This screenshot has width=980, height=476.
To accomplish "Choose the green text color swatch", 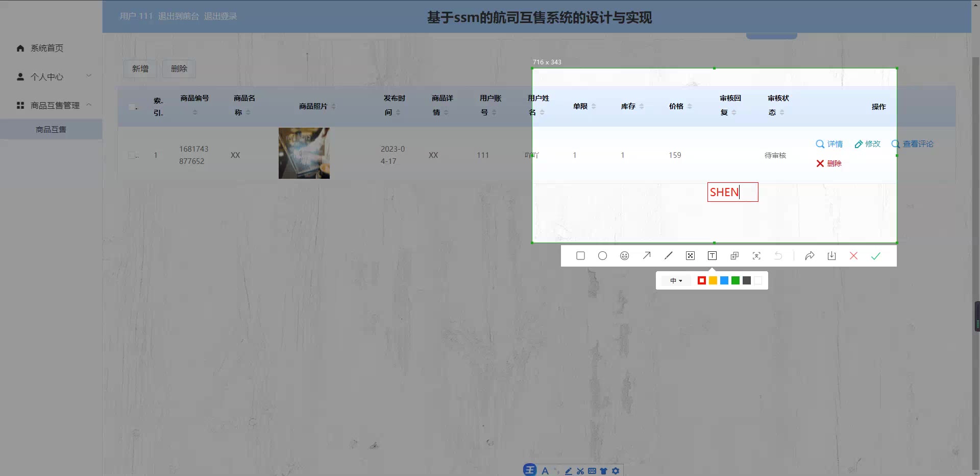I will pos(736,280).
